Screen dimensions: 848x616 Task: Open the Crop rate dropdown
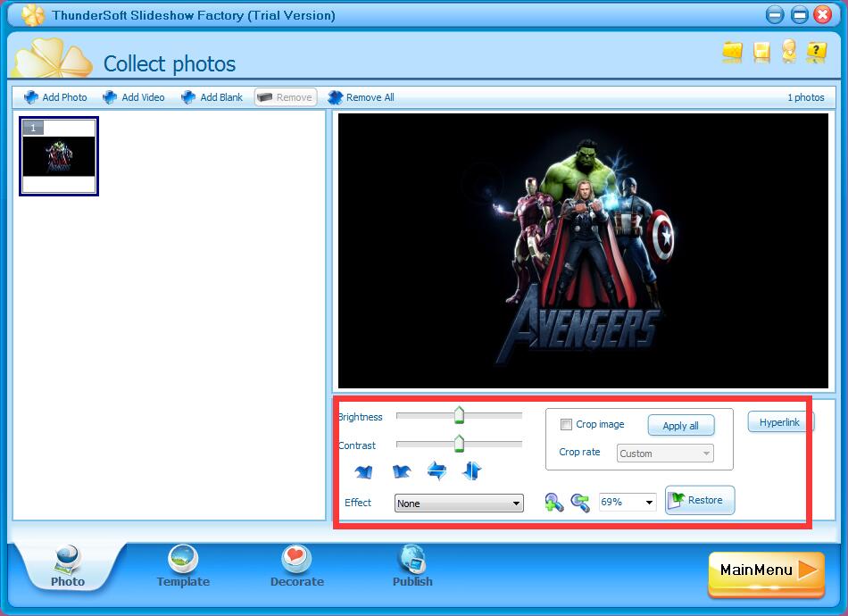[x=664, y=453]
